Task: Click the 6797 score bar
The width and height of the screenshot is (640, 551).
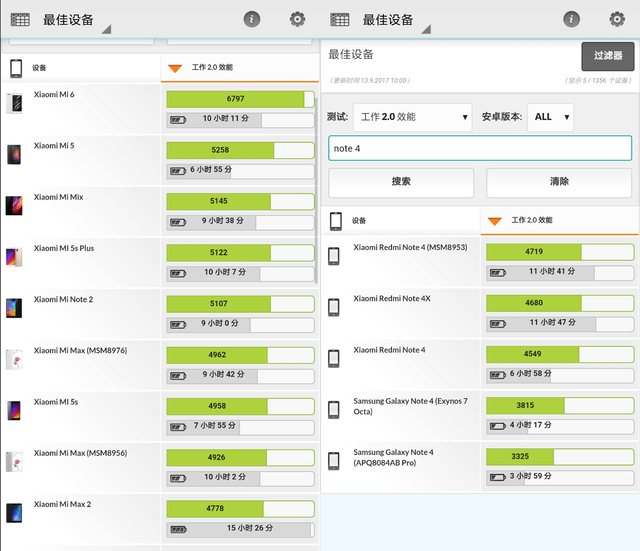Action: pos(240,99)
